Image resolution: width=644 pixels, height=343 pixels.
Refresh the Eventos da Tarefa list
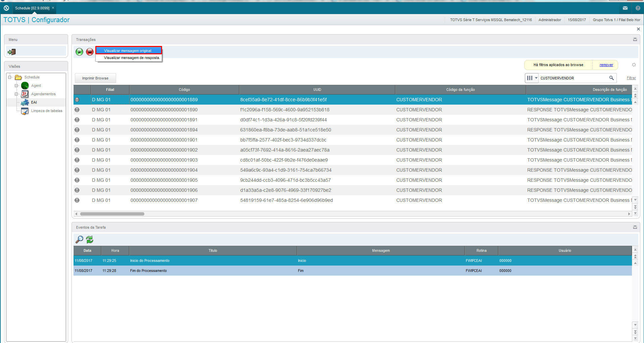(90, 239)
